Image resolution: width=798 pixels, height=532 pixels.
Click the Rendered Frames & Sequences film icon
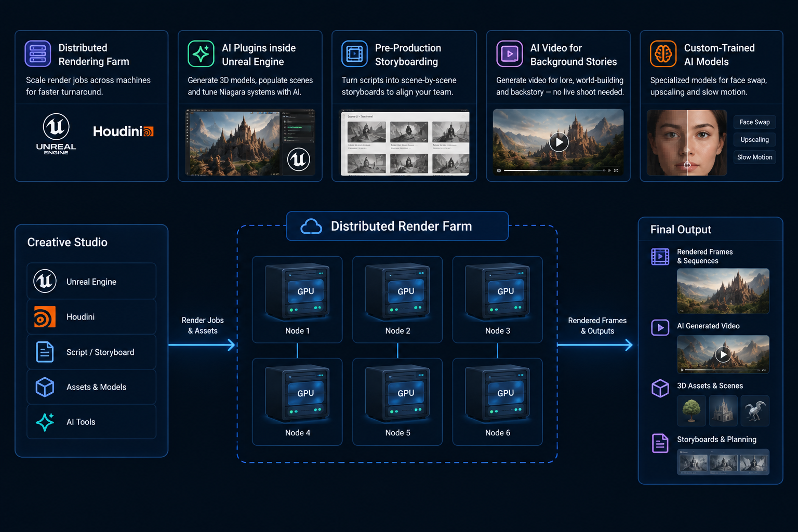pyautogui.click(x=660, y=257)
